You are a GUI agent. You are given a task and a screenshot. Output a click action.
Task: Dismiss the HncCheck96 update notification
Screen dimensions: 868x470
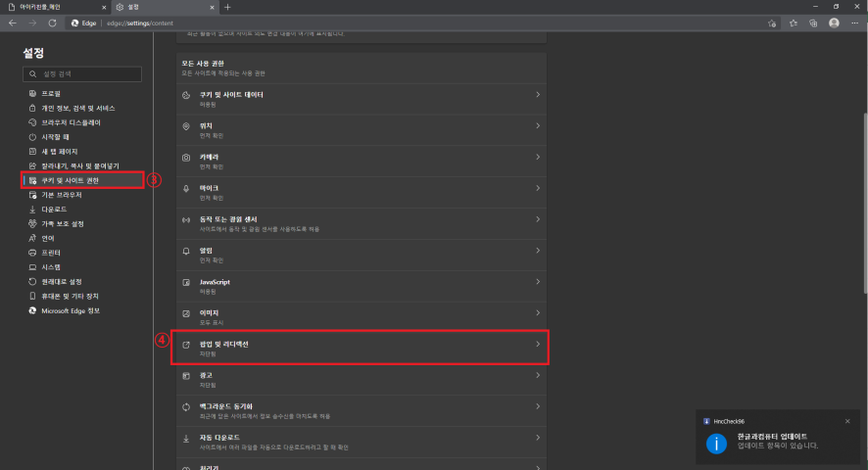847,421
